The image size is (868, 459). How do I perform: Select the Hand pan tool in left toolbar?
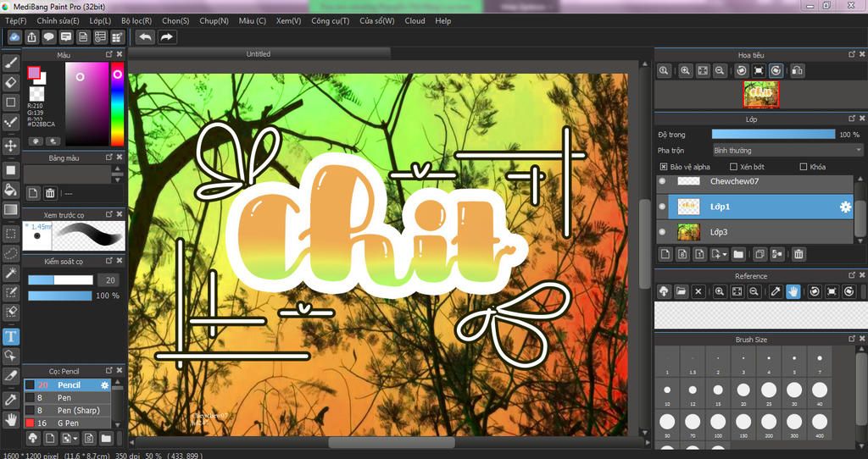click(x=10, y=420)
